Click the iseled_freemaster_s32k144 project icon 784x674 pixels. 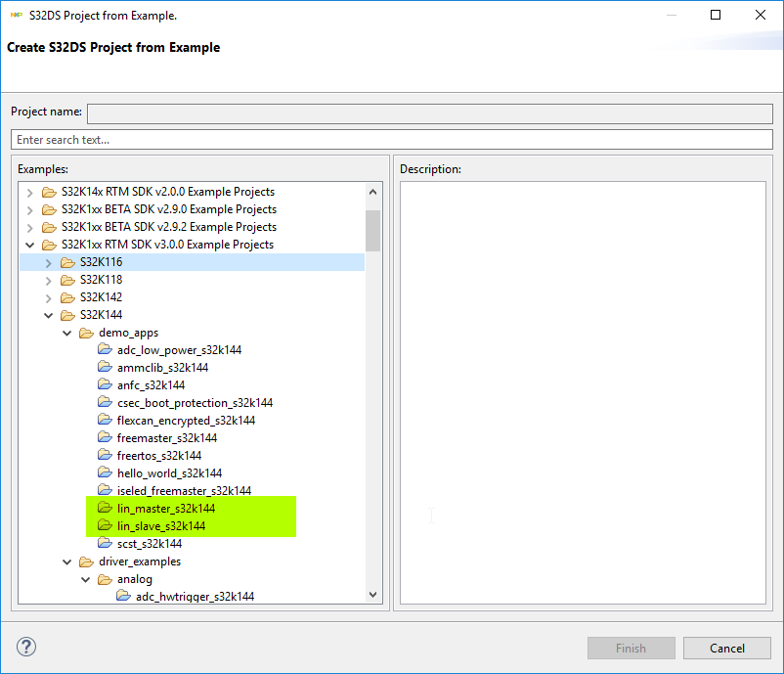(105, 490)
